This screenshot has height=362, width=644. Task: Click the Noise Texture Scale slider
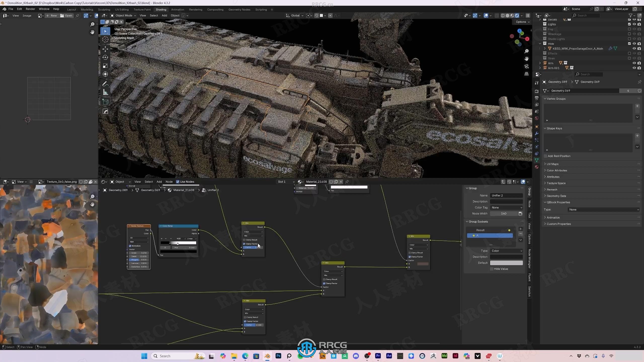[139, 253]
